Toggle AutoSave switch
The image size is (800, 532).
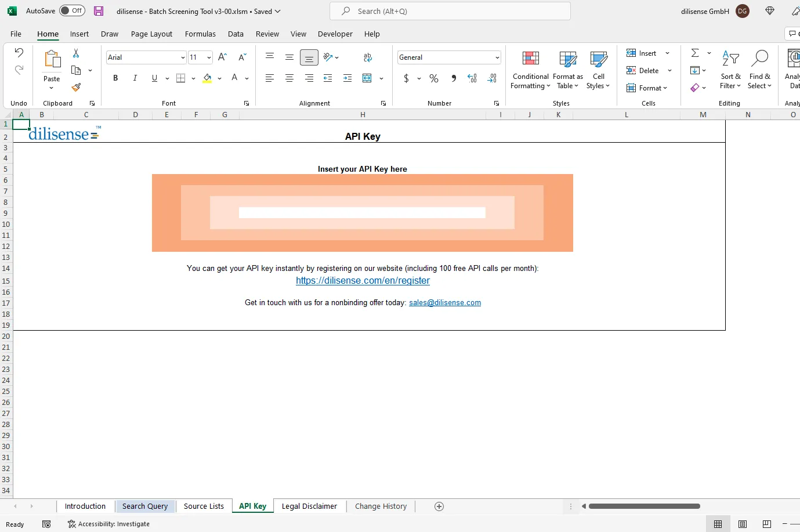(72, 10)
